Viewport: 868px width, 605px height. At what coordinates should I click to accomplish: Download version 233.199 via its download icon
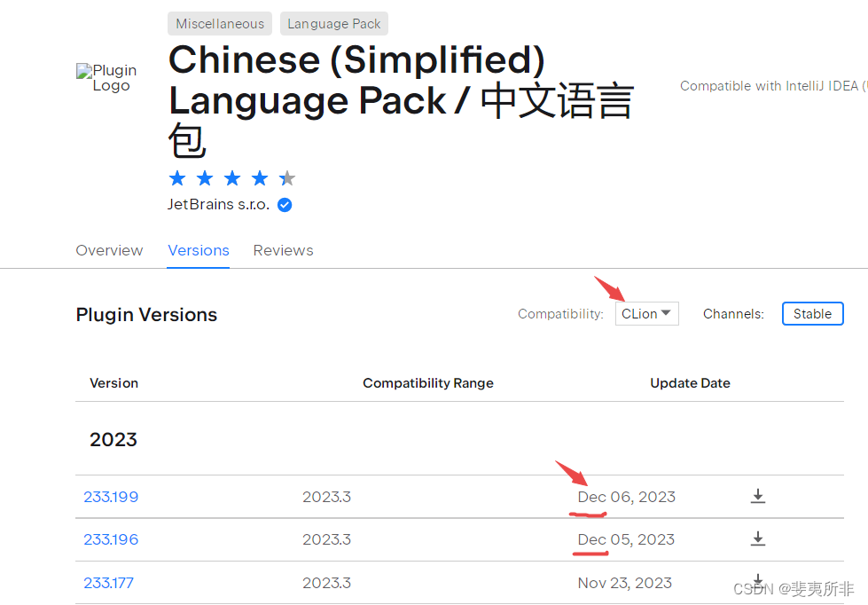pos(758,496)
